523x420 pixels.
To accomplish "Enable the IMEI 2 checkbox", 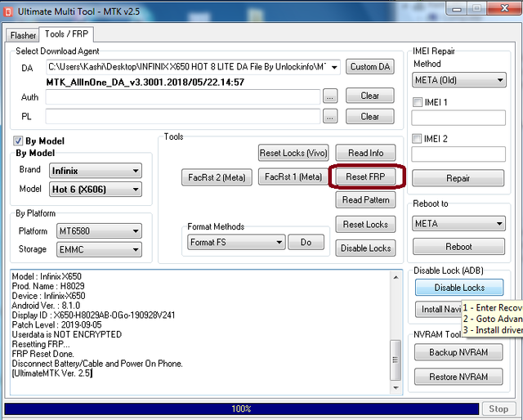I will click(417, 138).
